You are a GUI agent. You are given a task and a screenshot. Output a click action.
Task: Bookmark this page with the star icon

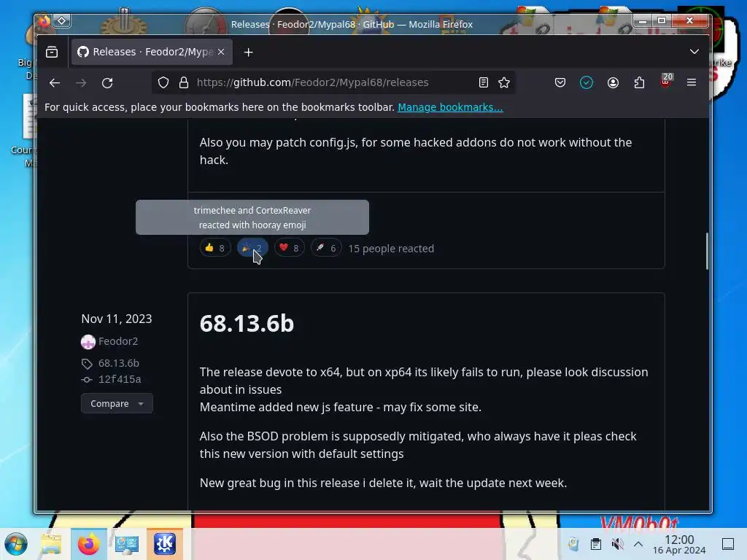503,83
